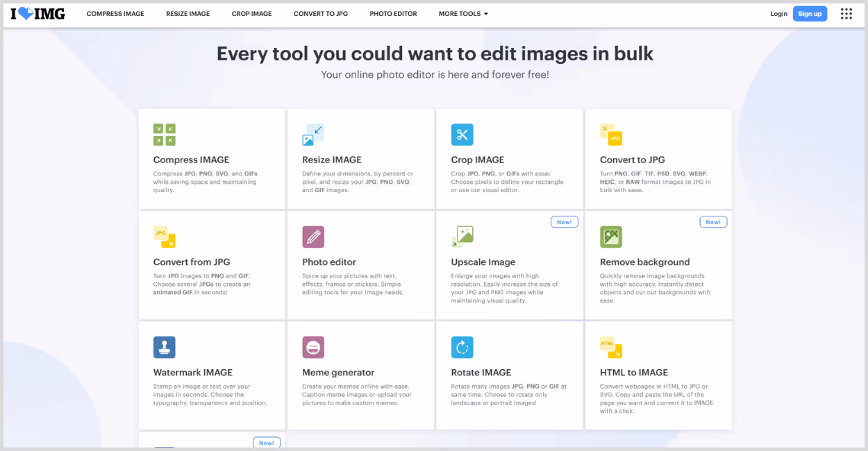Click the Resize IMAGE description text
The image size is (868, 451).
pos(358,182)
